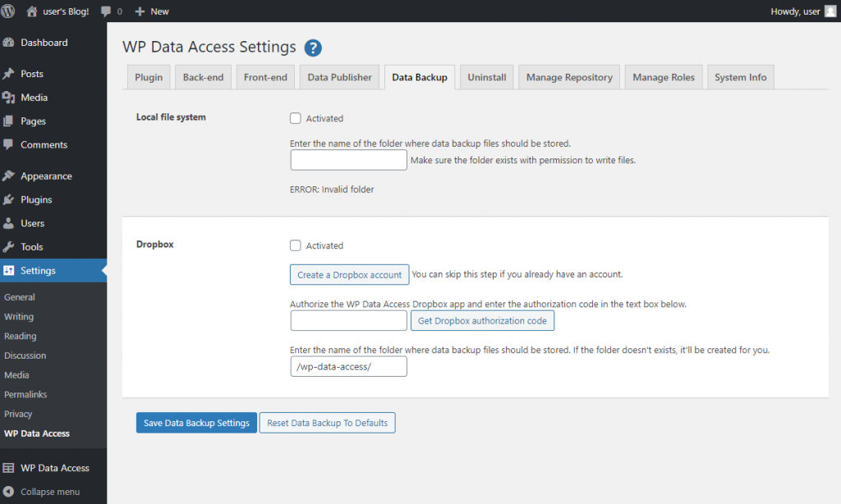
Task: Click Reset Data Backup To Defaults
Action: pyautogui.click(x=328, y=423)
